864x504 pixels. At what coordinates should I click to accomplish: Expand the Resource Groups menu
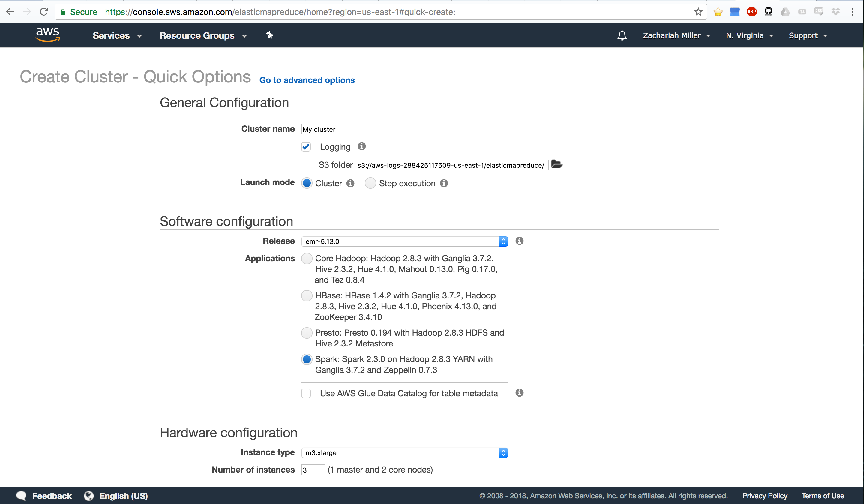pos(203,35)
